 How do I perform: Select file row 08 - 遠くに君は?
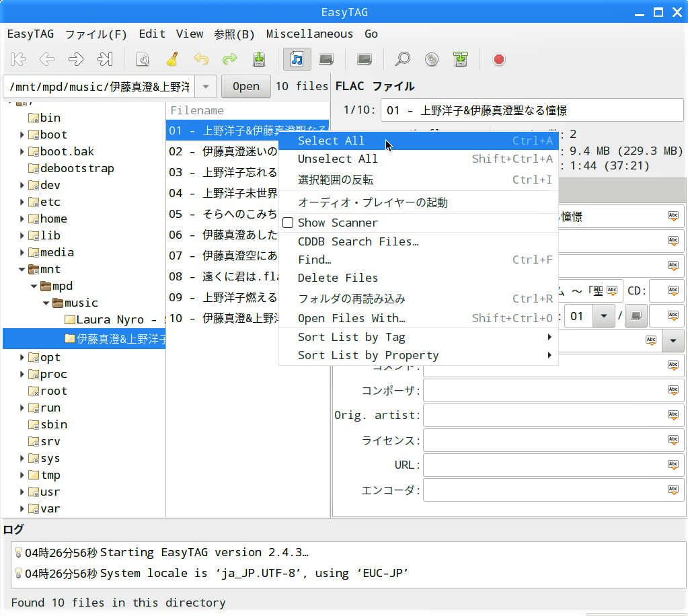coord(223,276)
